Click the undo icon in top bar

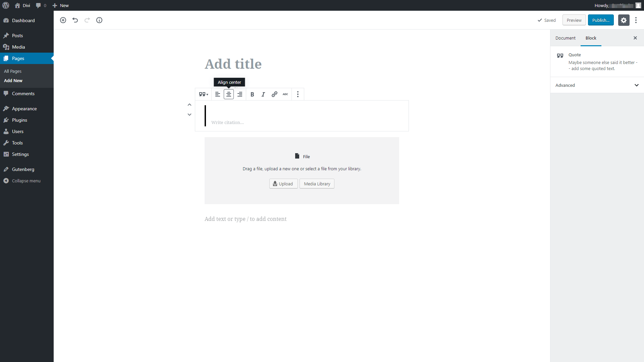click(75, 20)
